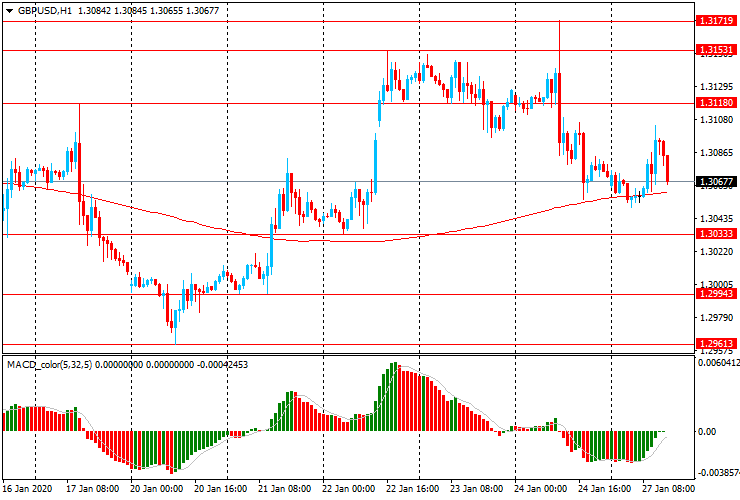Screen dimensions: 740x500
Task: Click the 1.29790 price axis value
Action: pos(717,317)
